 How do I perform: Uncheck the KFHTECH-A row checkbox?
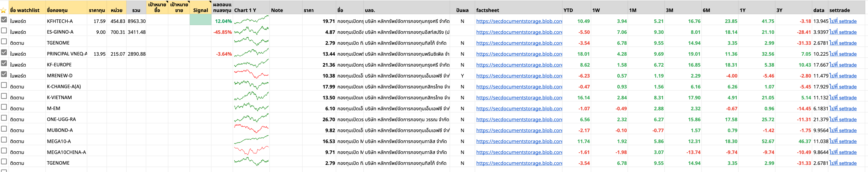(4, 20)
